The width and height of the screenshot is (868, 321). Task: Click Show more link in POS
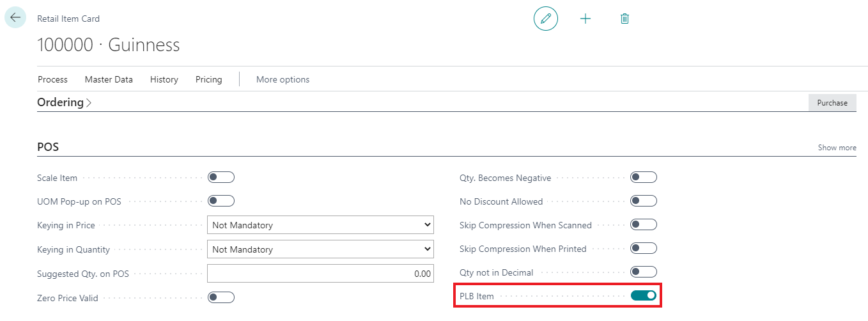pyautogui.click(x=837, y=148)
